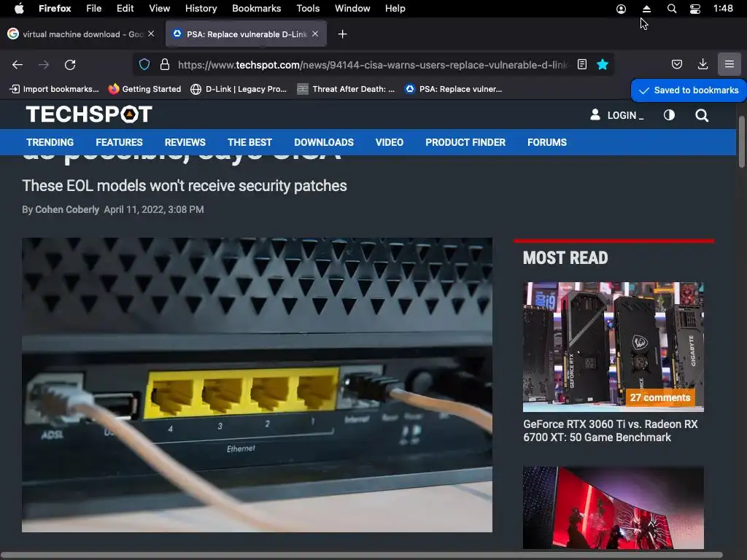This screenshot has width=747, height=560.
Task: Open the Bookmarks menu
Action: coord(256,9)
